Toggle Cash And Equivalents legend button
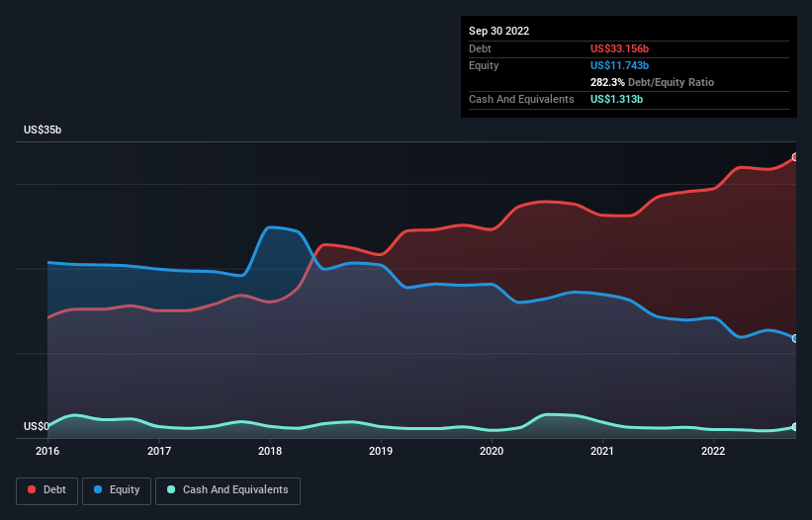This screenshot has width=812, height=520. point(227,490)
